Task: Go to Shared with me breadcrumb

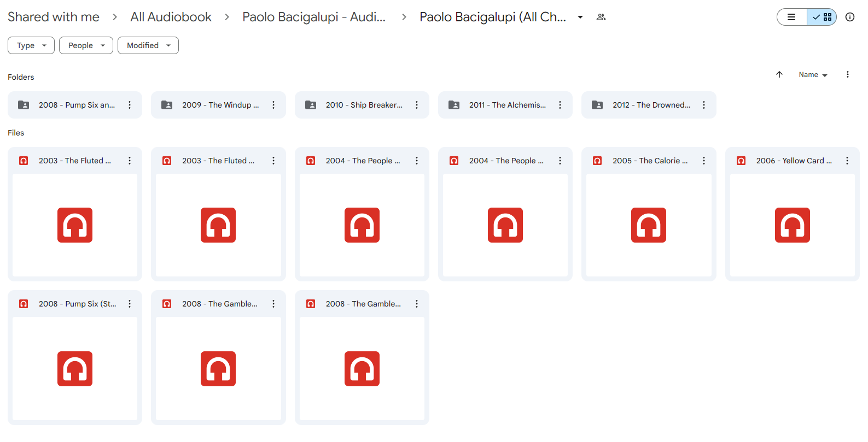Action: pyautogui.click(x=54, y=17)
